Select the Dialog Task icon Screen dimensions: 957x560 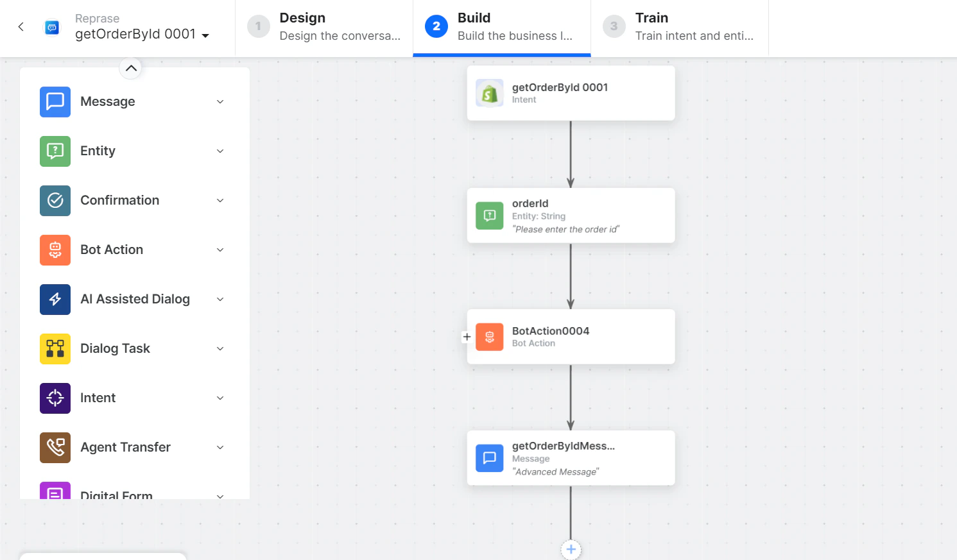pyautogui.click(x=55, y=348)
